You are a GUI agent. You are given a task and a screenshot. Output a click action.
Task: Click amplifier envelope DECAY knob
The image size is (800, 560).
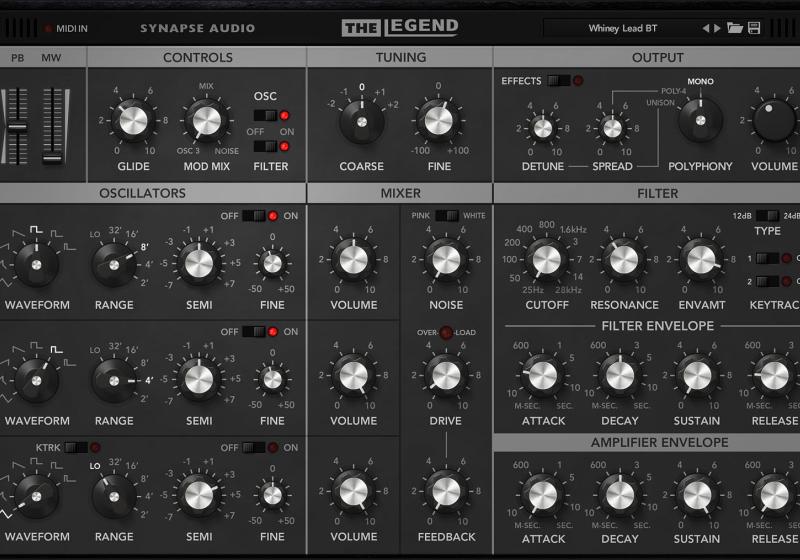(x=620, y=495)
